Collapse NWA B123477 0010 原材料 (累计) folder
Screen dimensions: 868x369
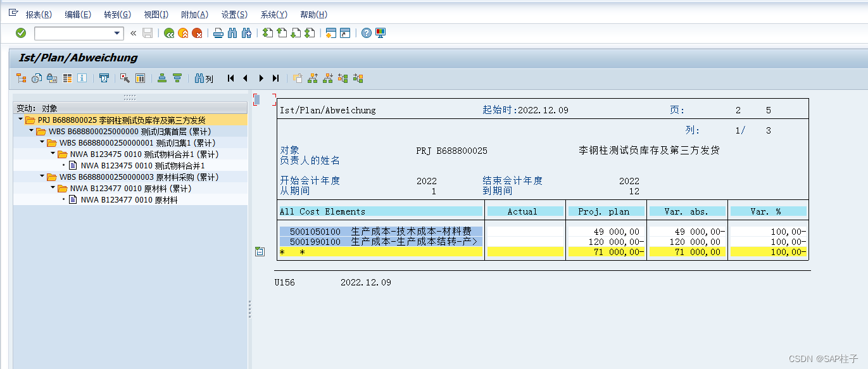53,188
